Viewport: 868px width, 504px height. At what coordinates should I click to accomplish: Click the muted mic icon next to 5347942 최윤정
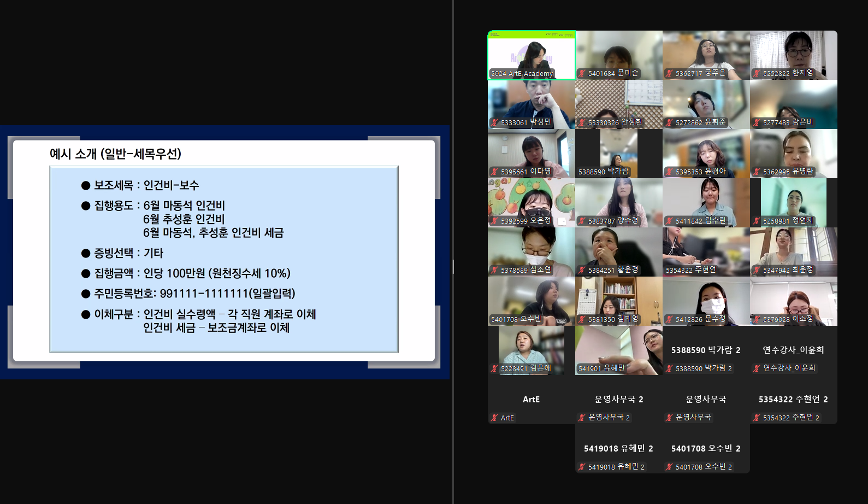757,270
